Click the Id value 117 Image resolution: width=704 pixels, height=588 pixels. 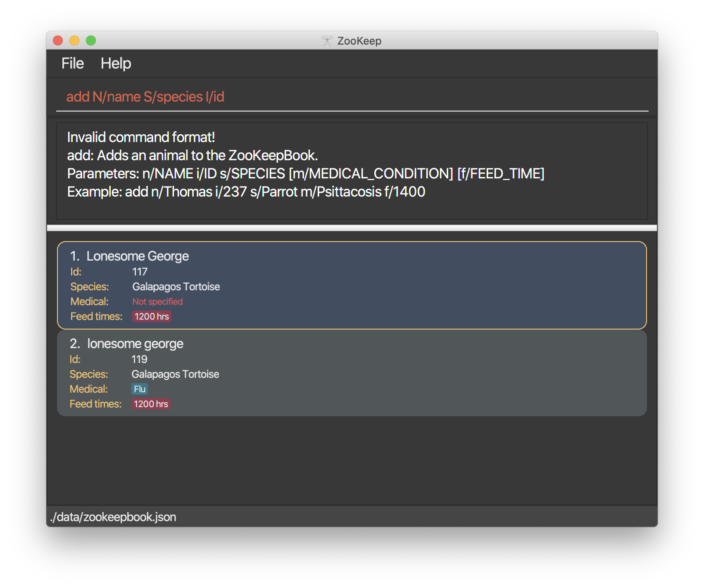click(140, 272)
